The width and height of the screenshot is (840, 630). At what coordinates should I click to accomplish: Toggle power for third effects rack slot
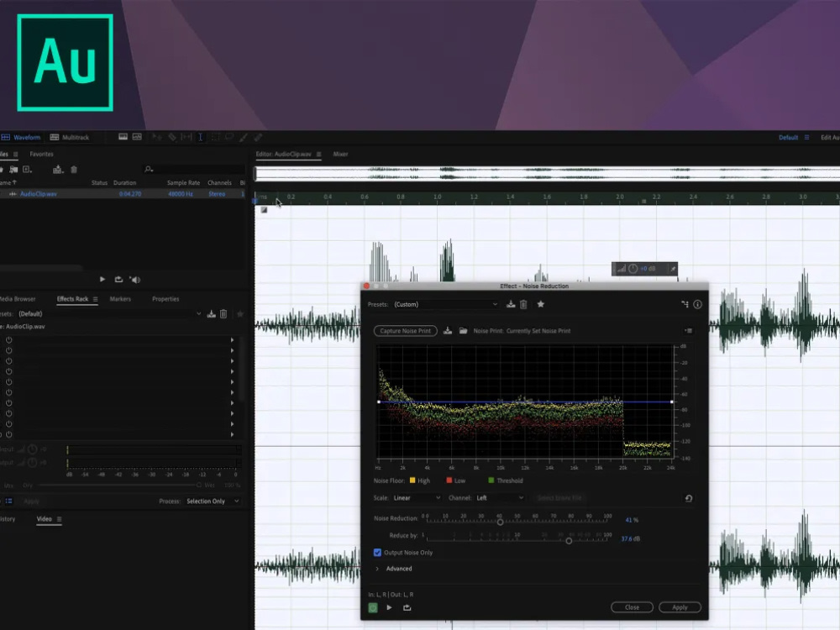[8, 360]
